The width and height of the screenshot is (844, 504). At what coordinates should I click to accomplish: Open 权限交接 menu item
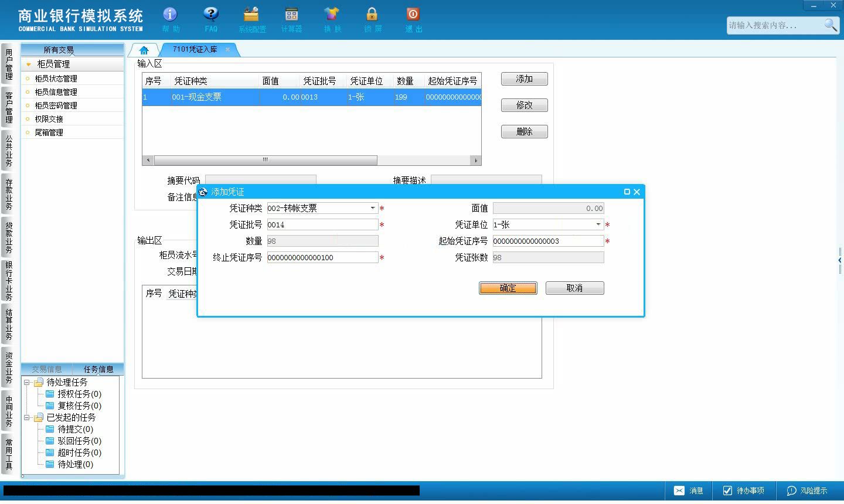[73, 119]
